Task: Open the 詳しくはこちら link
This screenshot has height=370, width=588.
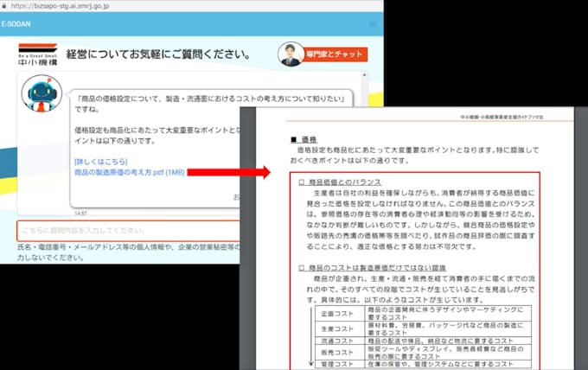Action: click(100, 162)
